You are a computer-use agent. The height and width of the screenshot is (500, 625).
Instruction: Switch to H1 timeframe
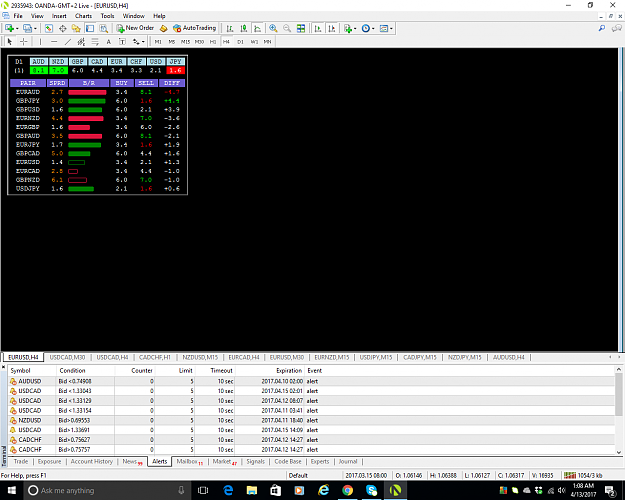pyautogui.click(x=213, y=41)
